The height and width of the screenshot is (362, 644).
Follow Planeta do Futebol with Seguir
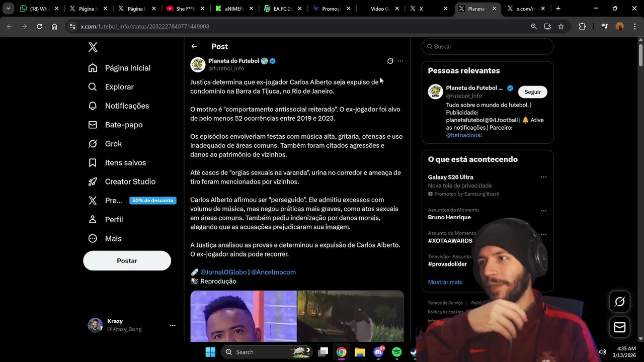point(532,92)
